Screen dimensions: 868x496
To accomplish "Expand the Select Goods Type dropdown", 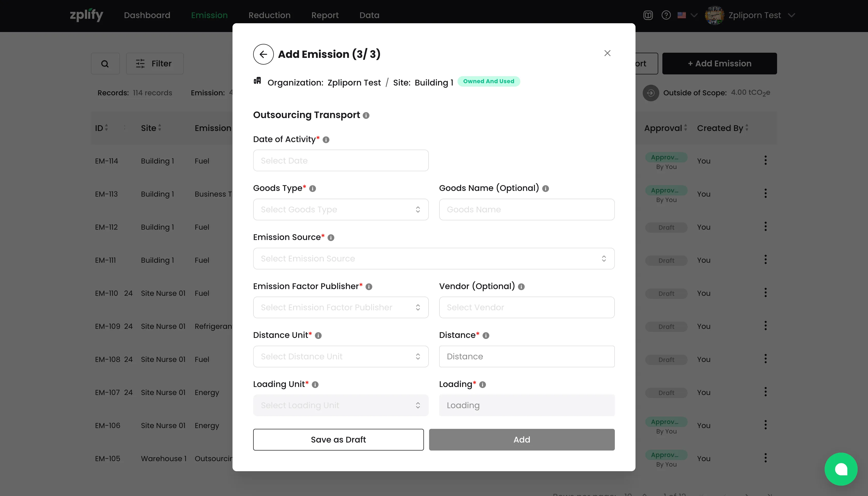I will coord(341,210).
